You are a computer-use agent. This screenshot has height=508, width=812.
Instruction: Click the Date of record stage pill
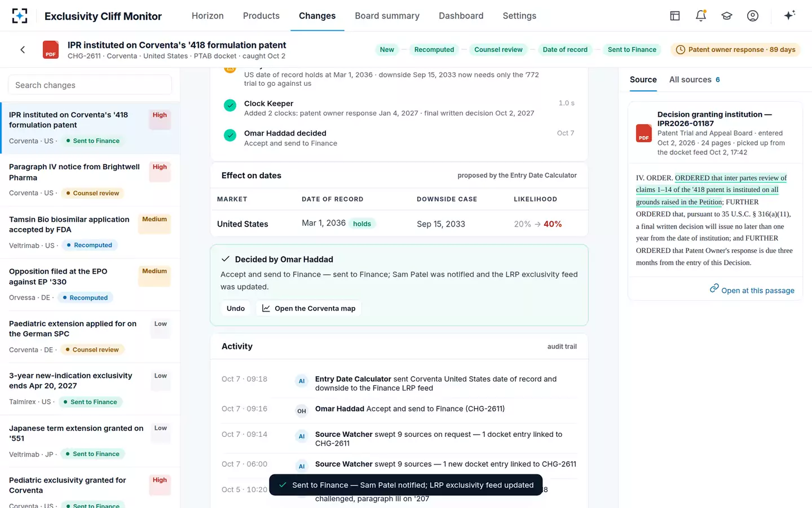[565, 50]
